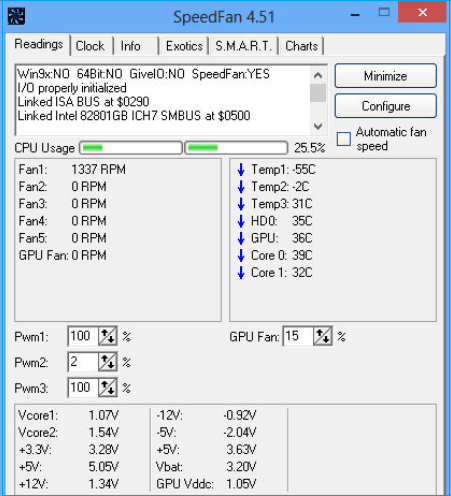Close the SpeedFan window

click(x=422, y=12)
